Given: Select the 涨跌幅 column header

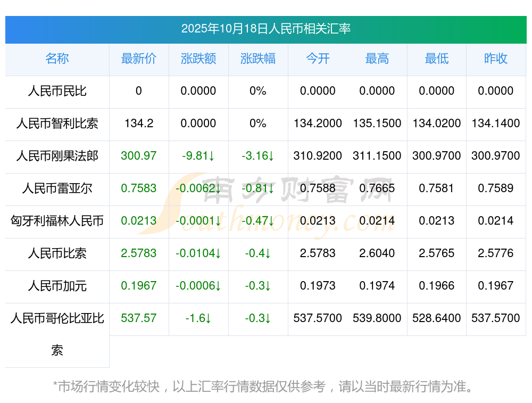Looking at the screenshot, I should [x=258, y=59].
